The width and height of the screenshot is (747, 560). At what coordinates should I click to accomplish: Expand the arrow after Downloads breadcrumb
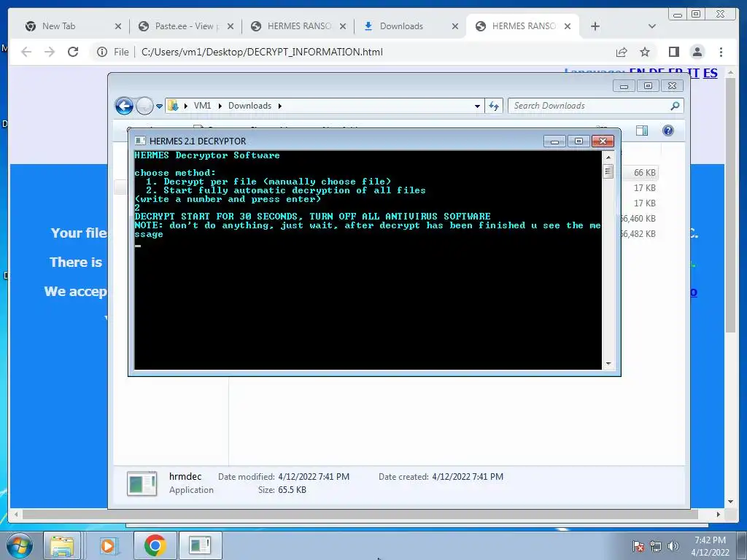click(x=280, y=106)
